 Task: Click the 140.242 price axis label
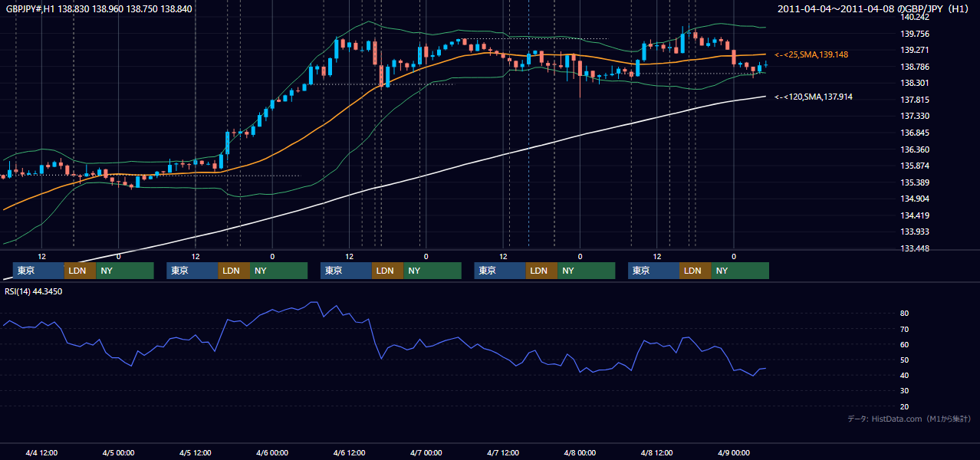pos(916,17)
